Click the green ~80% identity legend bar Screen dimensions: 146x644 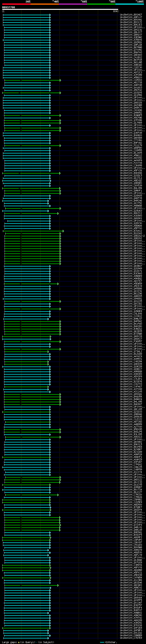coord(101,4)
